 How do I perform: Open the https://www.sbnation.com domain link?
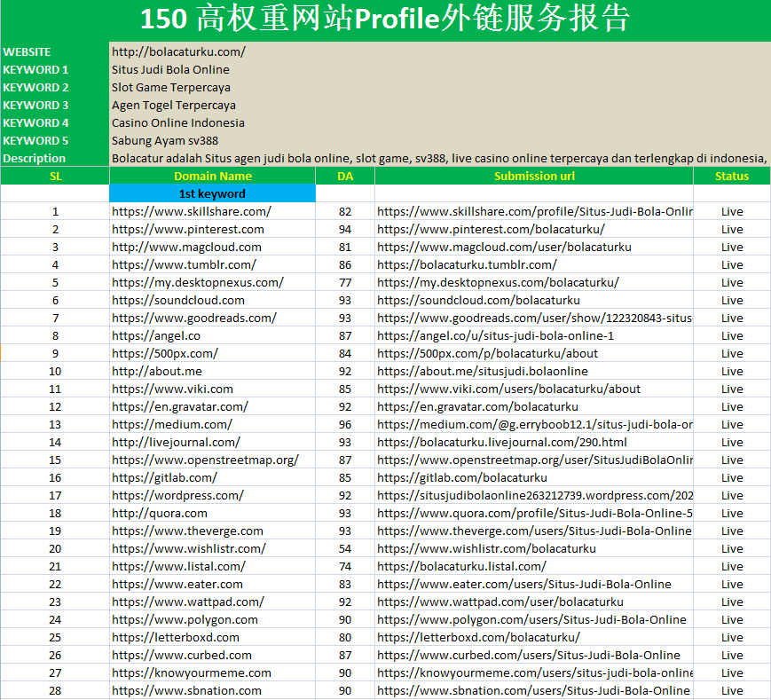click(x=186, y=690)
